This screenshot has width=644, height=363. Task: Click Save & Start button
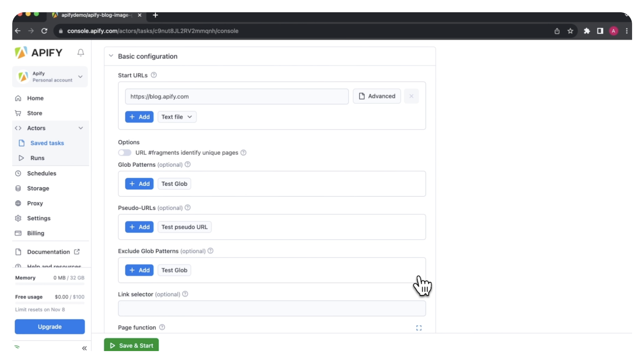coord(131,345)
